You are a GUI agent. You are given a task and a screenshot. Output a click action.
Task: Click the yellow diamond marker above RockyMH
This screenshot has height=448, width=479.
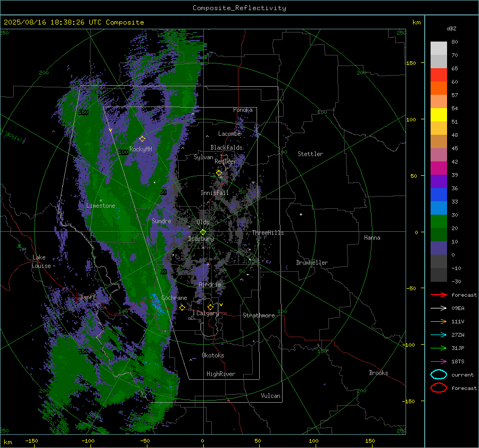[142, 139]
